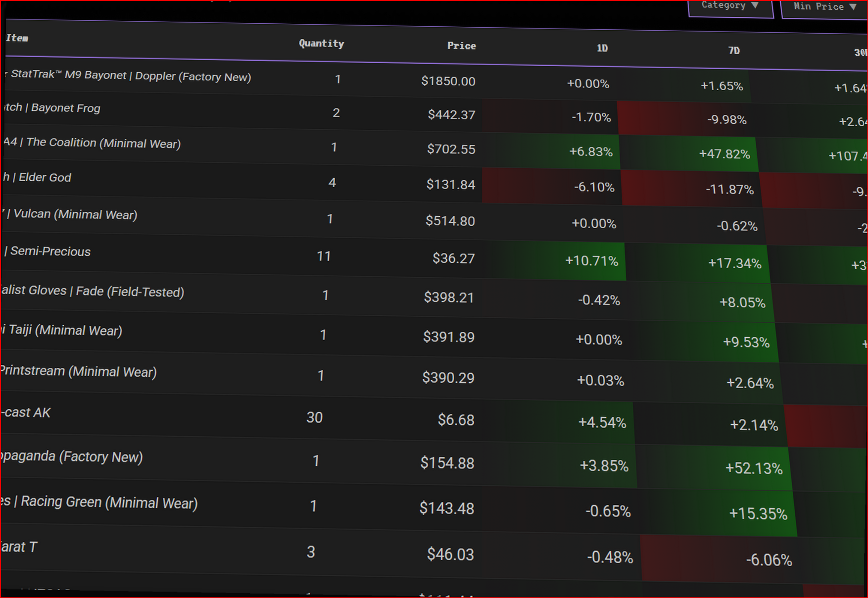The image size is (868, 598).
Task: Click the $1850.00 price cell
Action: [448, 81]
